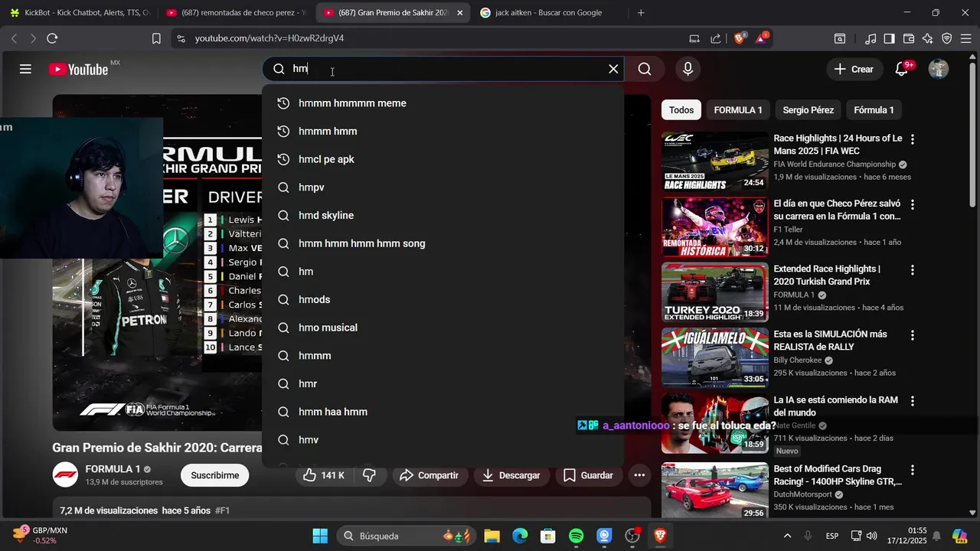The image size is (980, 551).
Task: Download the video via Descargar
Action: 511,475
